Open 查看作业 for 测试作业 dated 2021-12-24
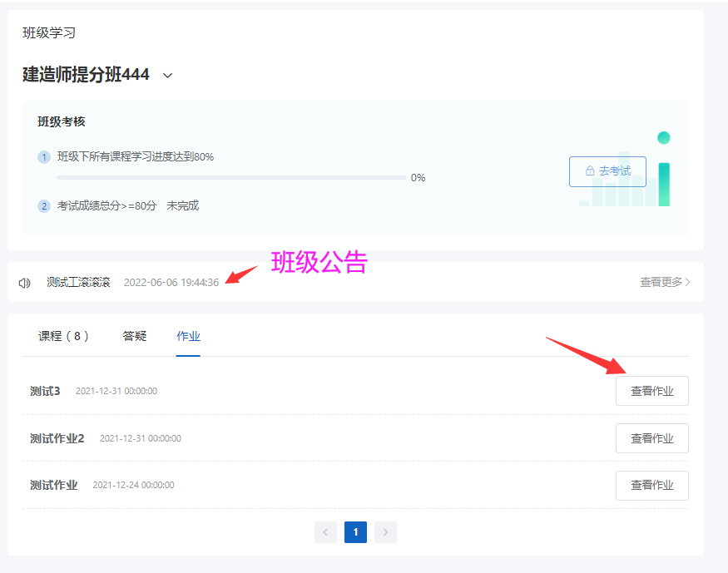 point(651,486)
